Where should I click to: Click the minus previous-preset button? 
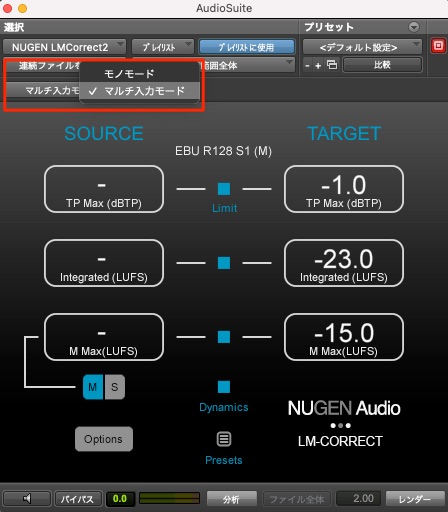click(307, 65)
